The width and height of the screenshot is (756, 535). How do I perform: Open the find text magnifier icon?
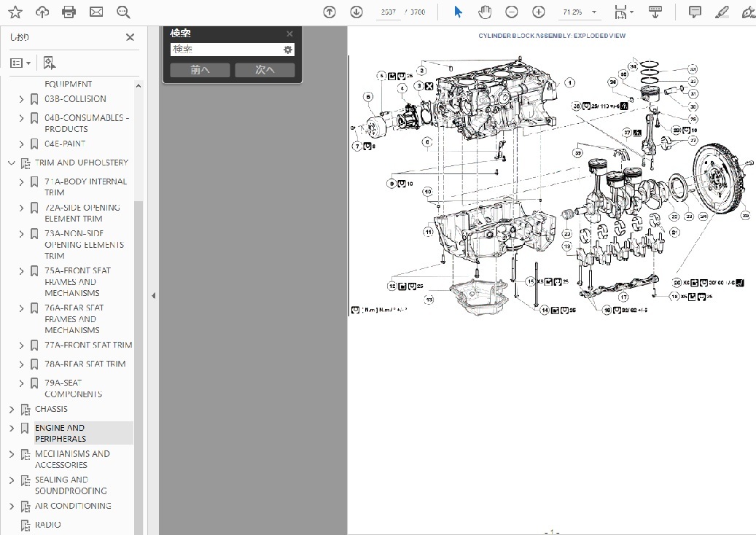(x=123, y=12)
